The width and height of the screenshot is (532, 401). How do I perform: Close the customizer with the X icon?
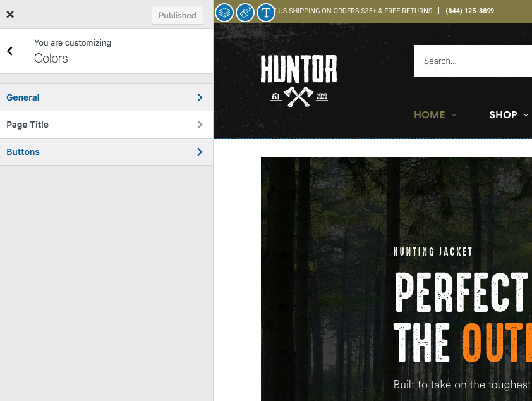10,15
